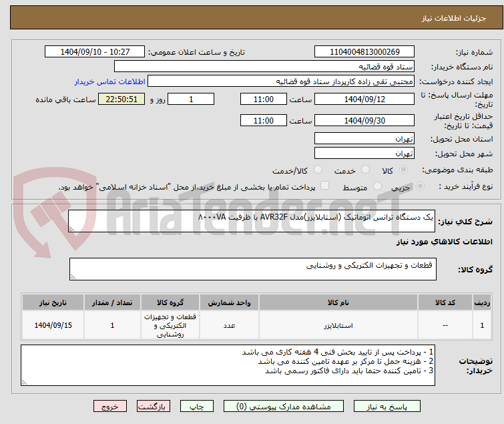Select the متوسط purchase type radio
The width and height of the screenshot is (504, 424).
coord(377,186)
